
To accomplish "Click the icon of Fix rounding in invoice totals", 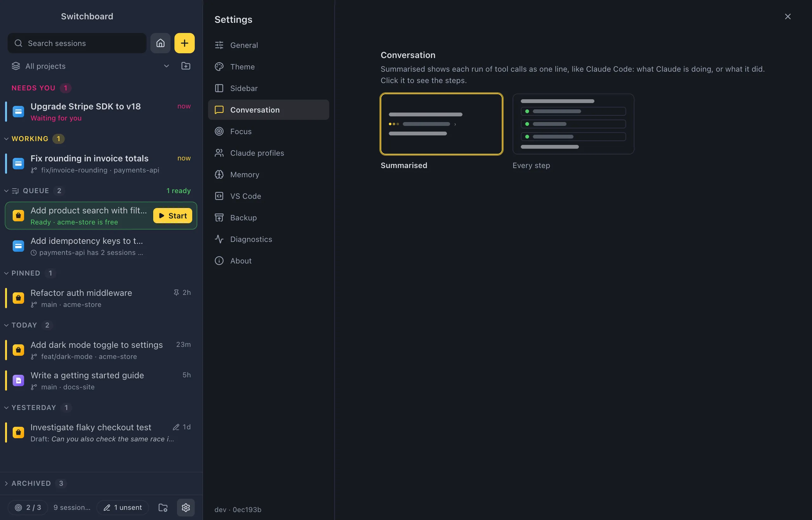I will (18, 163).
